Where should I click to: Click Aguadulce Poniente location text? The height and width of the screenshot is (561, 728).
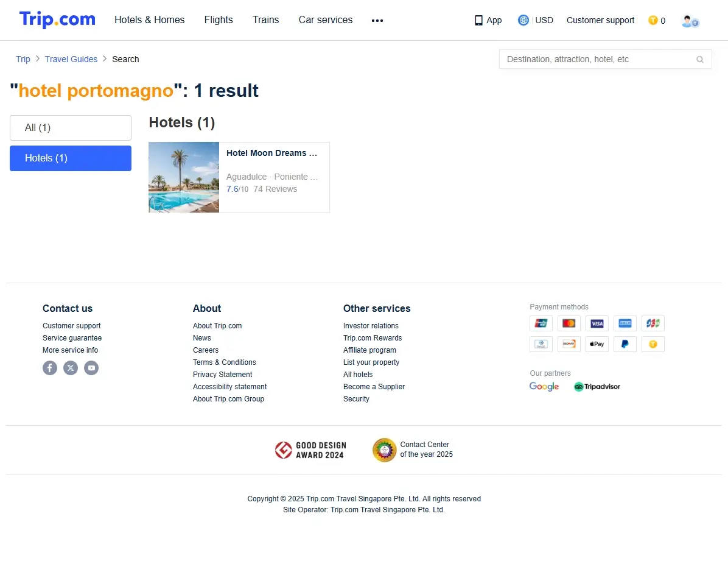pos(271,177)
